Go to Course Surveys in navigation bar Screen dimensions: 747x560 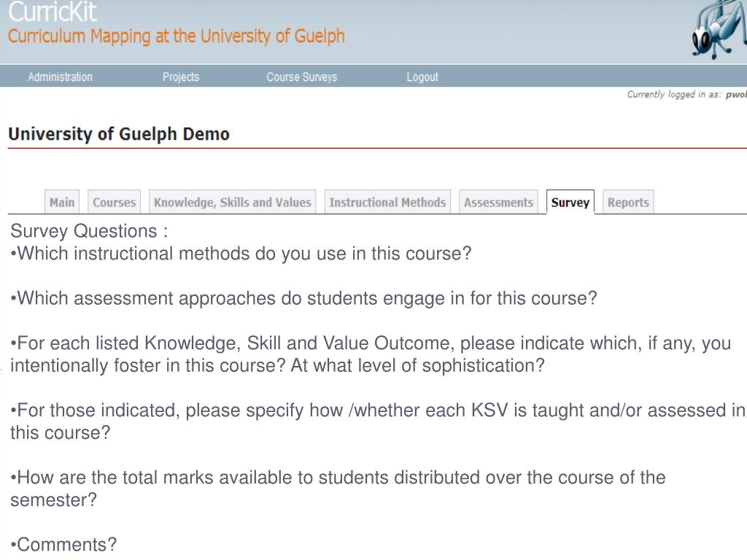click(301, 77)
